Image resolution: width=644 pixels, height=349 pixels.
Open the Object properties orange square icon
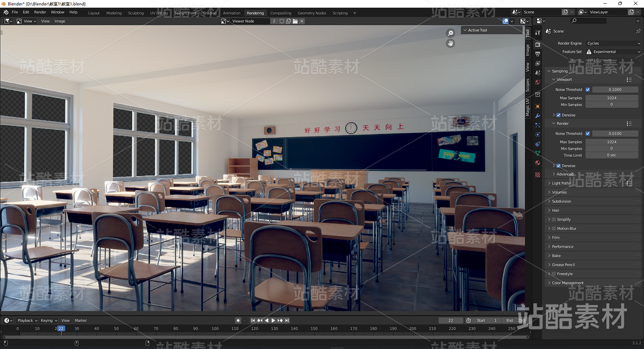pos(538,106)
